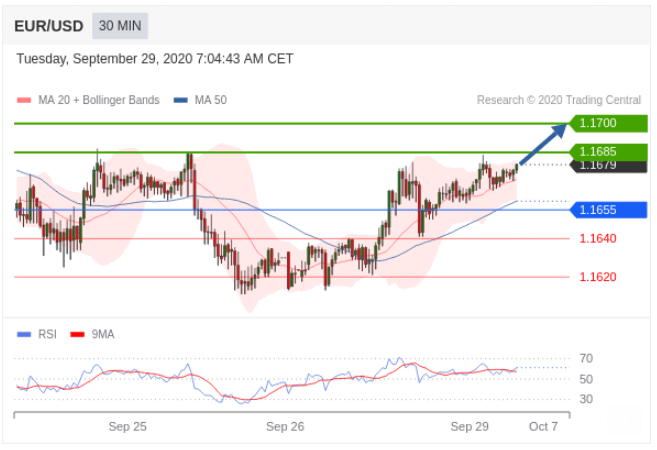The width and height of the screenshot is (657, 450).
Task: Click the Oct 7 date axis label
Action: click(543, 427)
